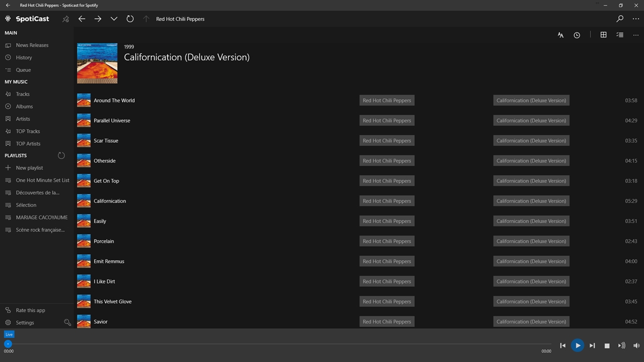
Task: Stop playback
Action: 607,346
